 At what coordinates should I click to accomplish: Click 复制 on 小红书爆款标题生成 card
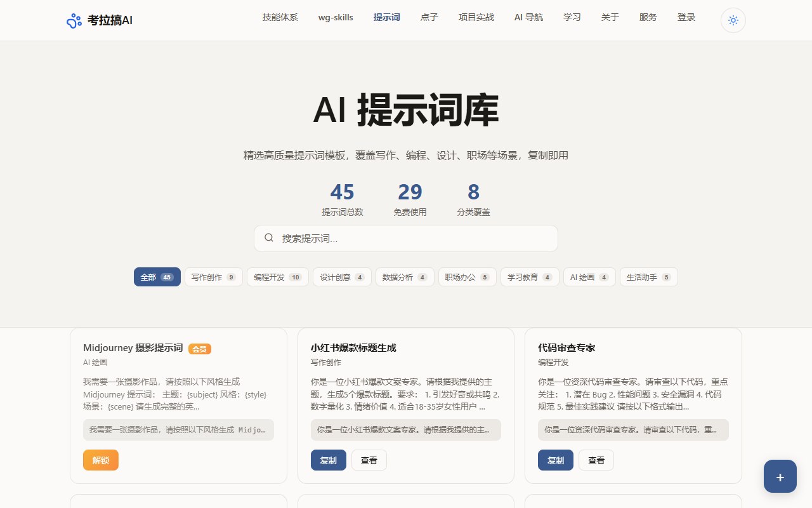[x=329, y=460]
